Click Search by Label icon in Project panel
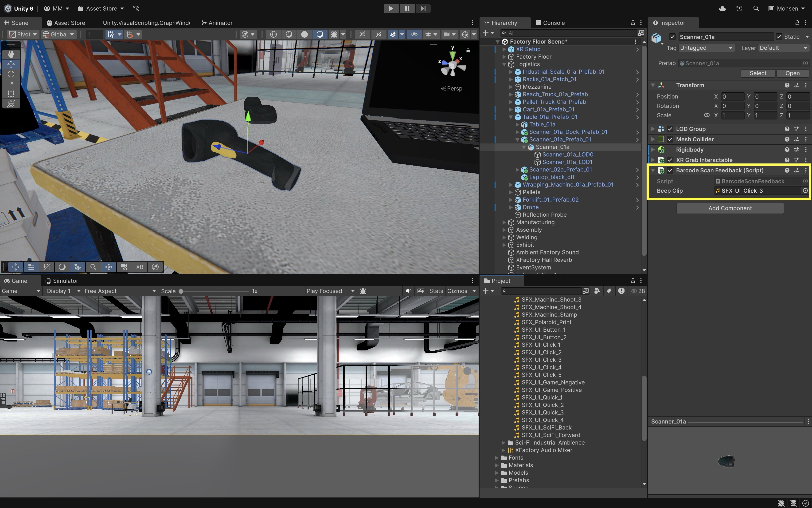 609,291
